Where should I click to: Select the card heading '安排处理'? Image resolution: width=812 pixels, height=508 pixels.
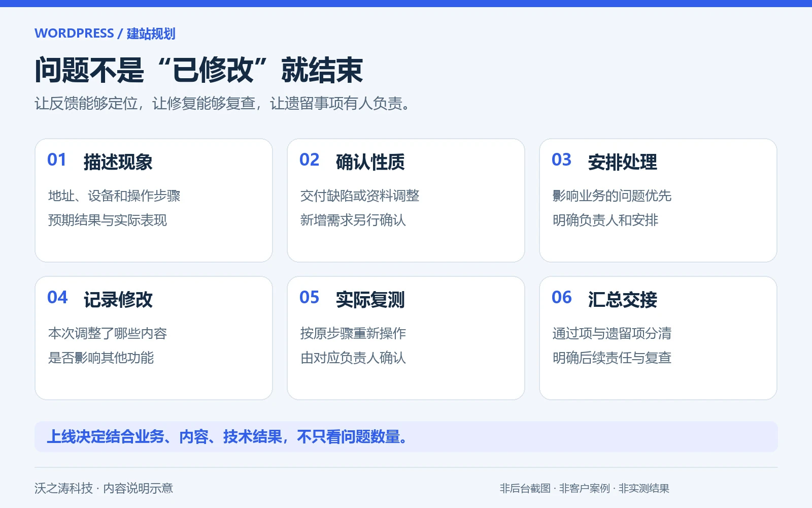pyautogui.click(x=623, y=162)
